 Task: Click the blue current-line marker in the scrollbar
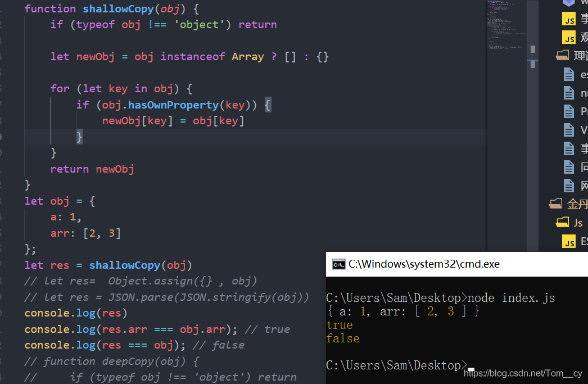pos(533,60)
